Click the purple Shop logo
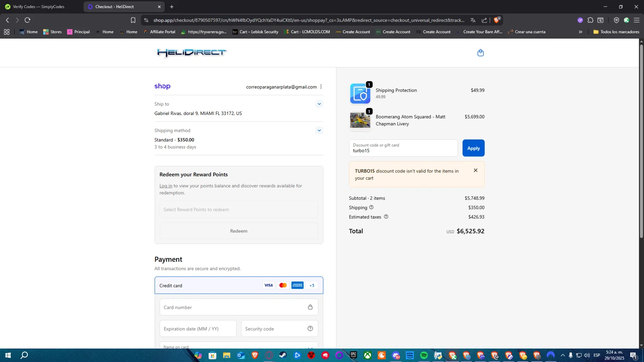The image size is (644, 362). [162, 86]
